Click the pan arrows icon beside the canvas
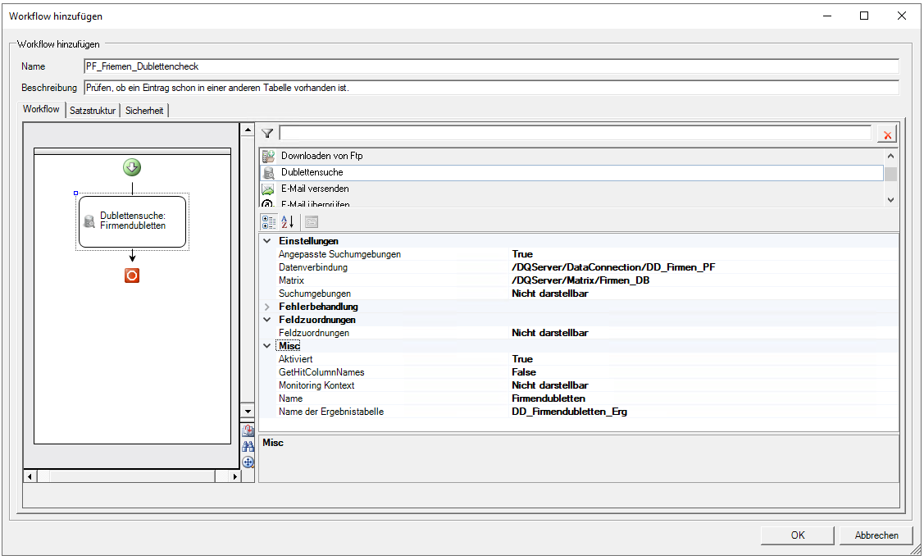The width and height of the screenshot is (924, 560). (x=248, y=462)
